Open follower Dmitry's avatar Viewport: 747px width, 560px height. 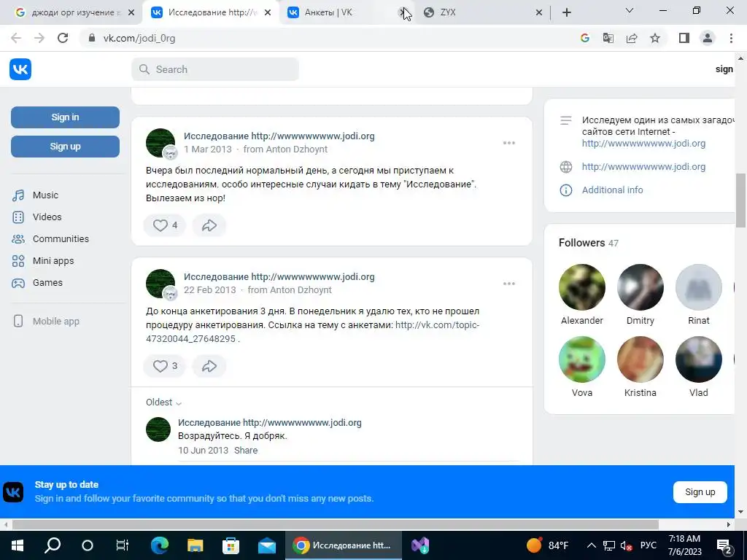(x=640, y=287)
